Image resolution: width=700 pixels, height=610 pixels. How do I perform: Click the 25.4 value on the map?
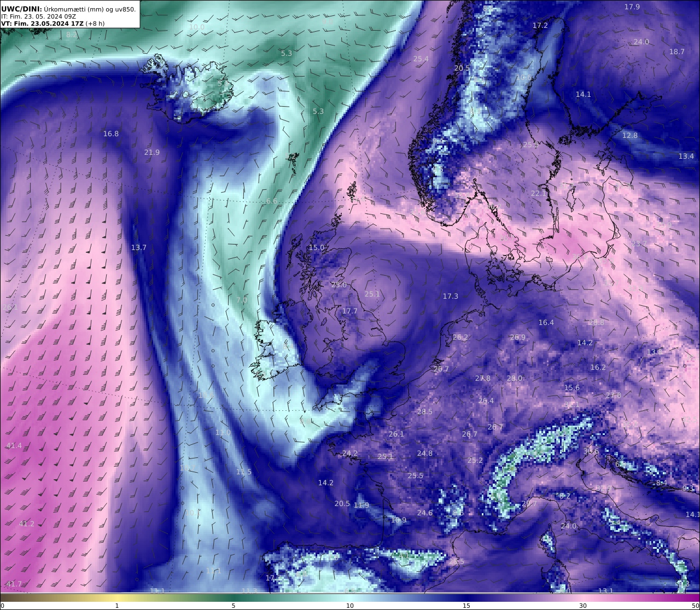[421, 59]
